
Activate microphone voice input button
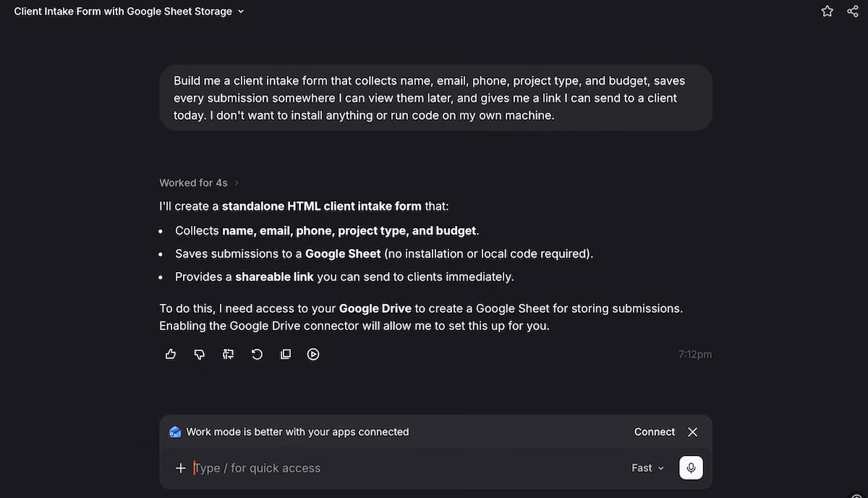click(x=691, y=468)
